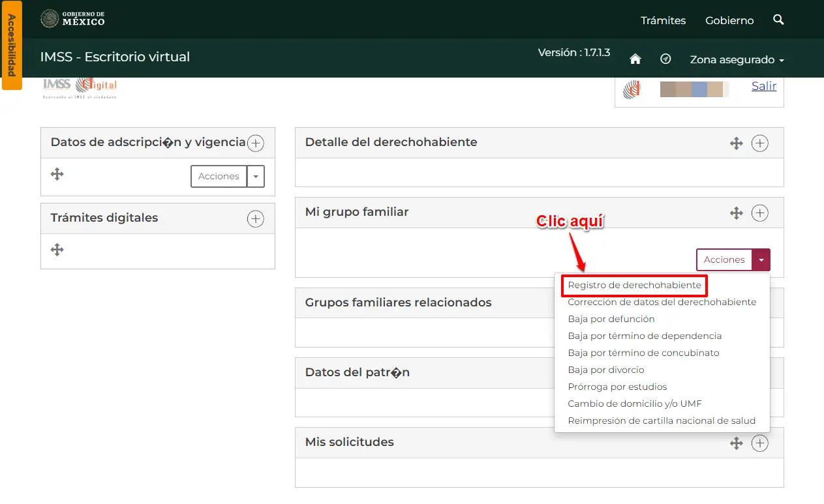
Task: Select Registro de derechohabiente
Action: pos(635,286)
